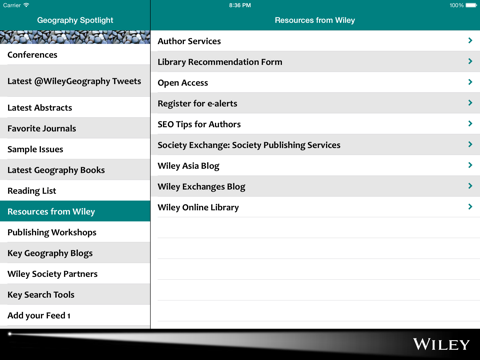Click chevron on Wiley Exchanges Blog row
480x360 pixels.
[x=470, y=186]
